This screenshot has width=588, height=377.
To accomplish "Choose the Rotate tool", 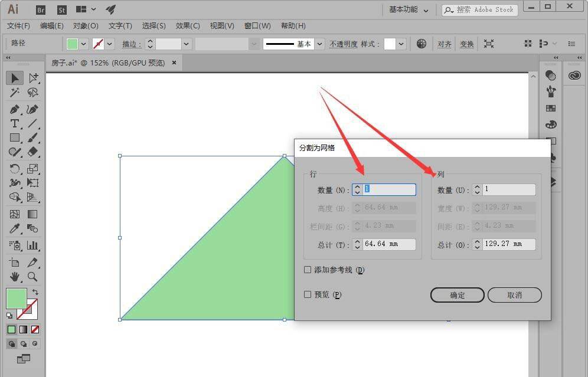I will click(x=15, y=169).
